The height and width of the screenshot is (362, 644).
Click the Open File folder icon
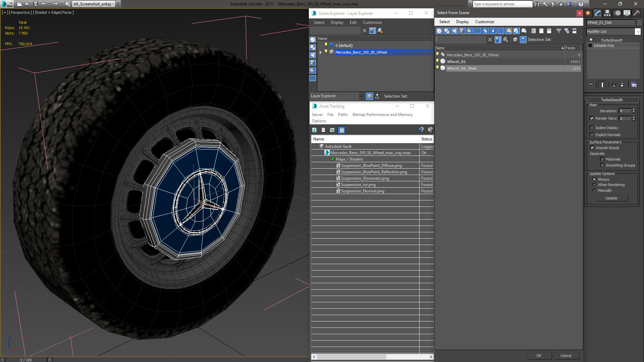[x=27, y=4]
